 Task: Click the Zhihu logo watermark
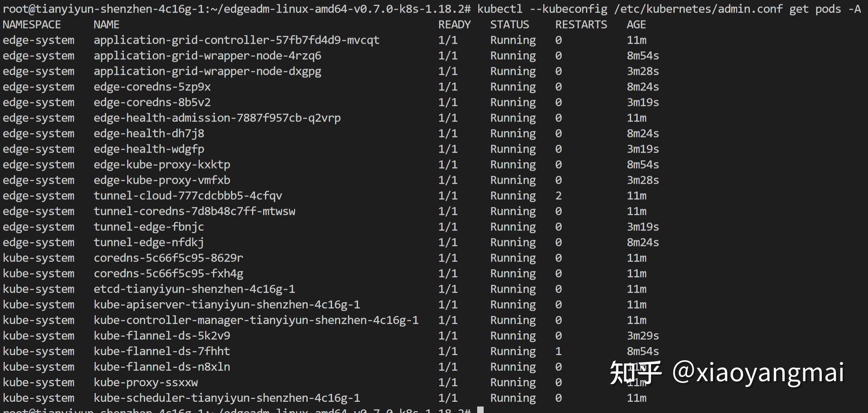(636, 372)
